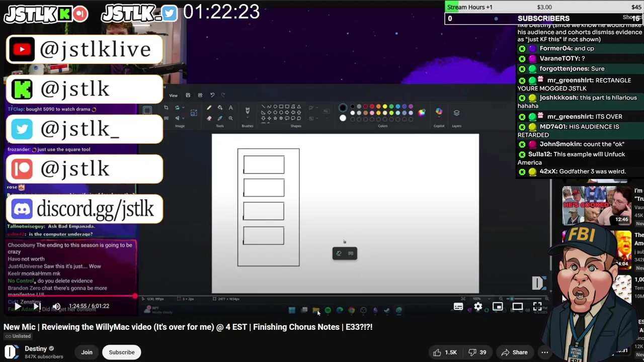Image resolution: width=644 pixels, height=362 pixels.
Task: Pick the green color in palette
Action: [x=391, y=107]
